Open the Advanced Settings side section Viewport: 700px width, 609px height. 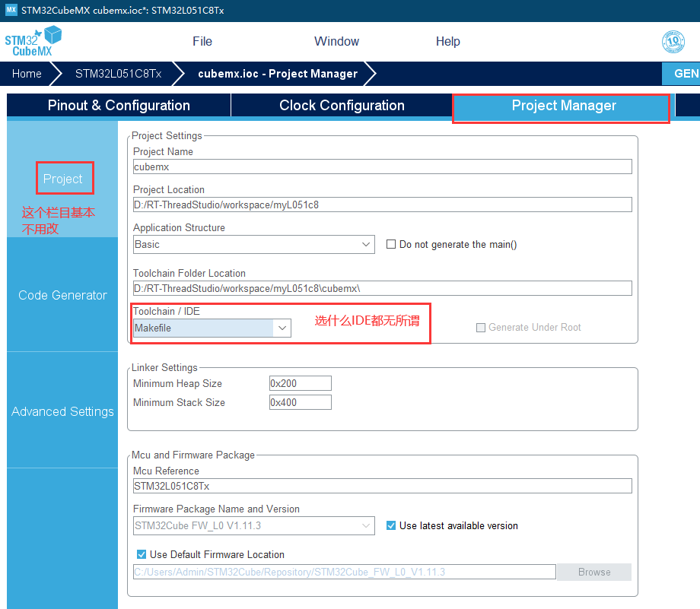click(x=62, y=411)
